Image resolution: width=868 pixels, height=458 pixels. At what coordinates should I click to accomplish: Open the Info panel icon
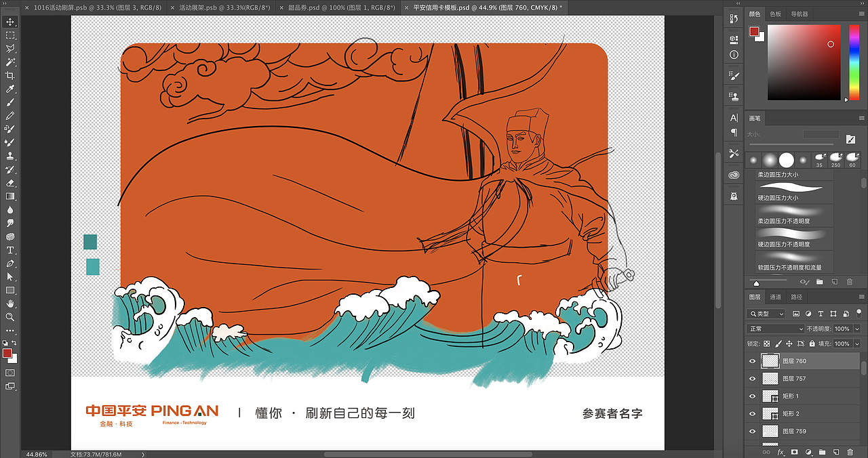(734, 55)
